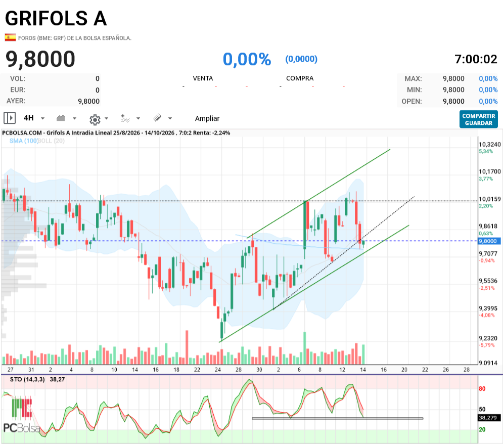
Task: Expand the settings gear dropdown arrow
Action: pyautogui.click(x=106, y=118)
